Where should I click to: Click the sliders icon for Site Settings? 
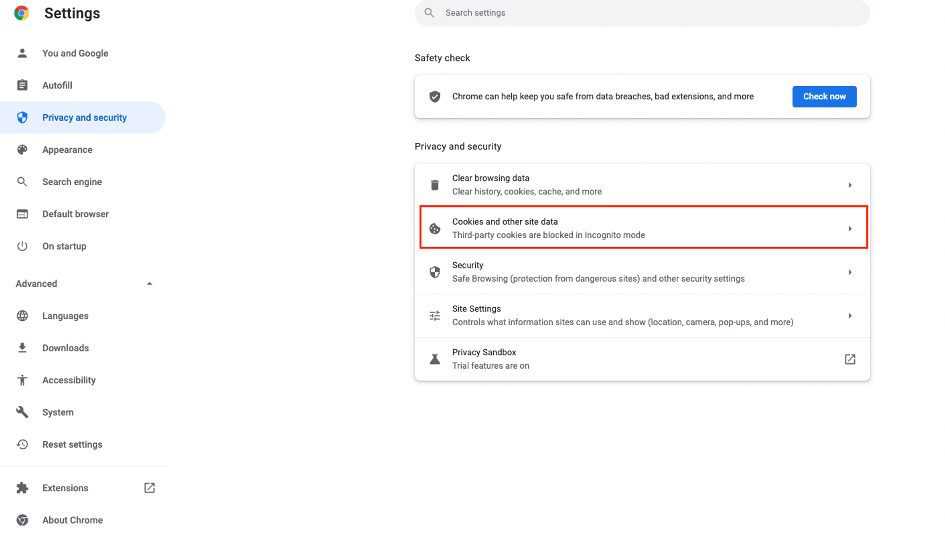435,316
